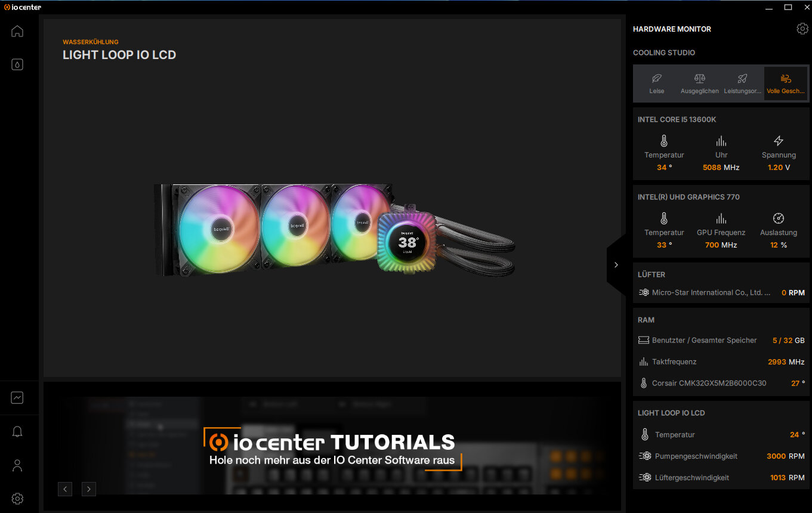812x513 pixels.
Task: Click the INTEL(R) UHD GRAPHICS 770 heading
Action: pyautogui.click(x=688, y=197)
